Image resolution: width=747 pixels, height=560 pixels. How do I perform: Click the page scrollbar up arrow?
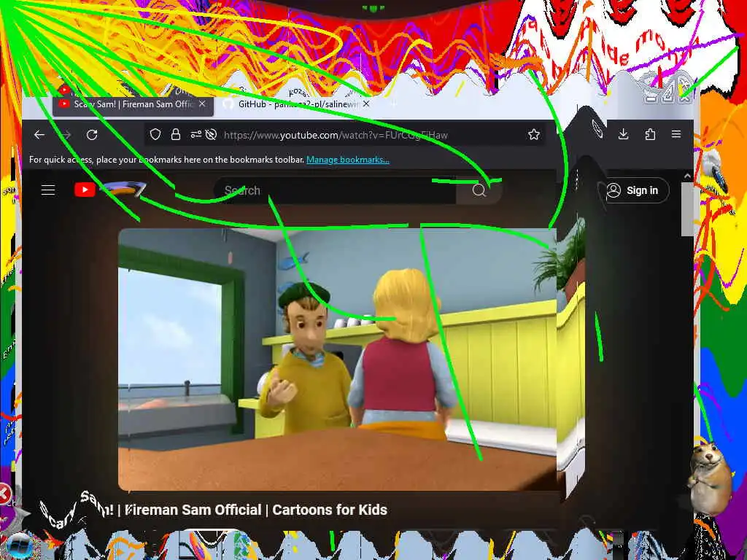(x=687, y=176)
